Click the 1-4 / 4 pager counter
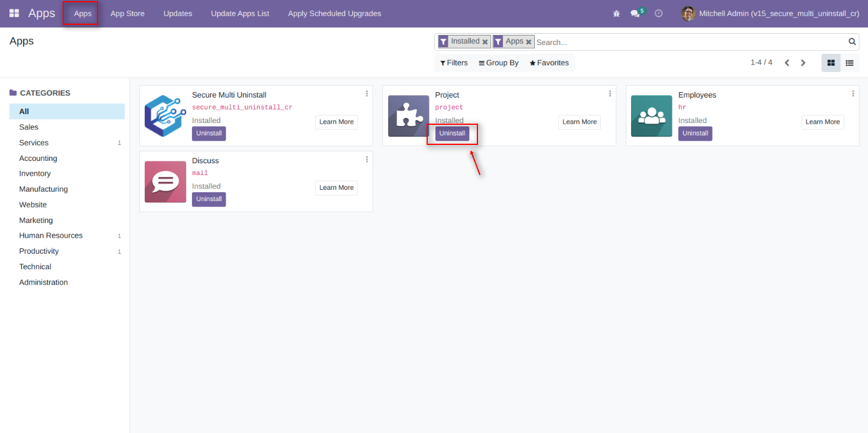The width and height of the screenshot is (868, 433). click(x=761, y=62)
